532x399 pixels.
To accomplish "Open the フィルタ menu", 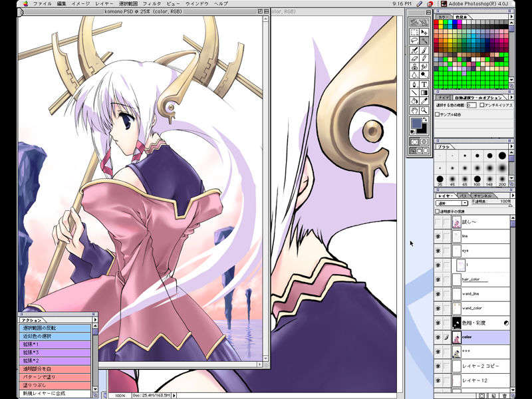I will pyautogui.click(x=152, y=4).
